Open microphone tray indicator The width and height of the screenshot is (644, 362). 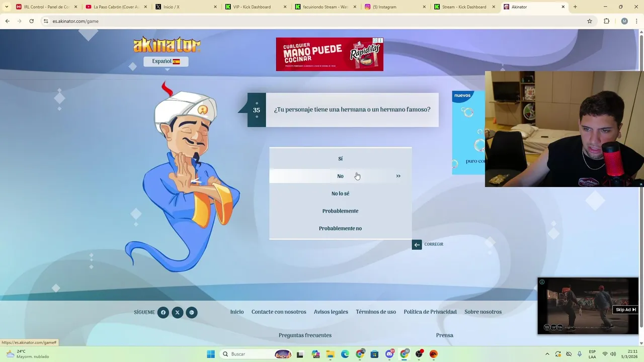[580, 354]
